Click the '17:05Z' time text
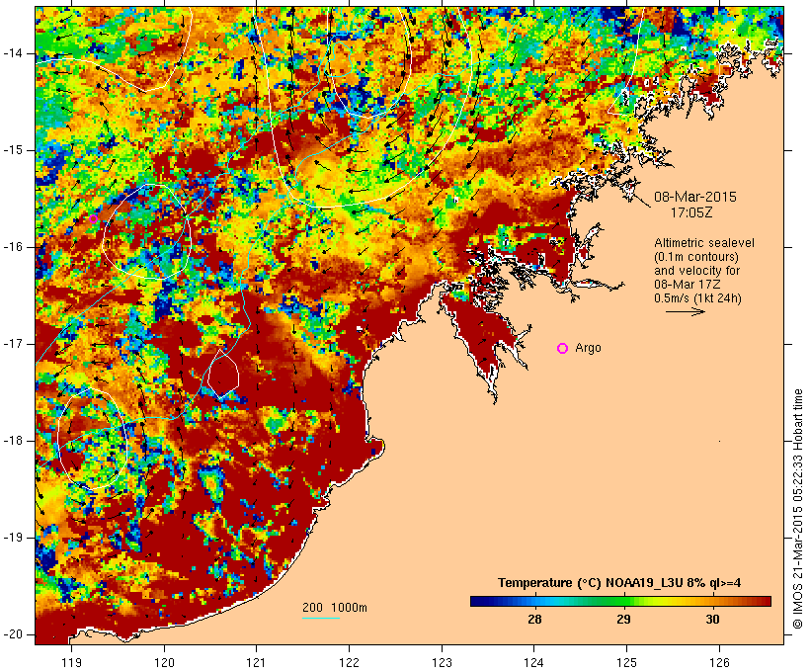The image size is (810, 672). point(691,212)
